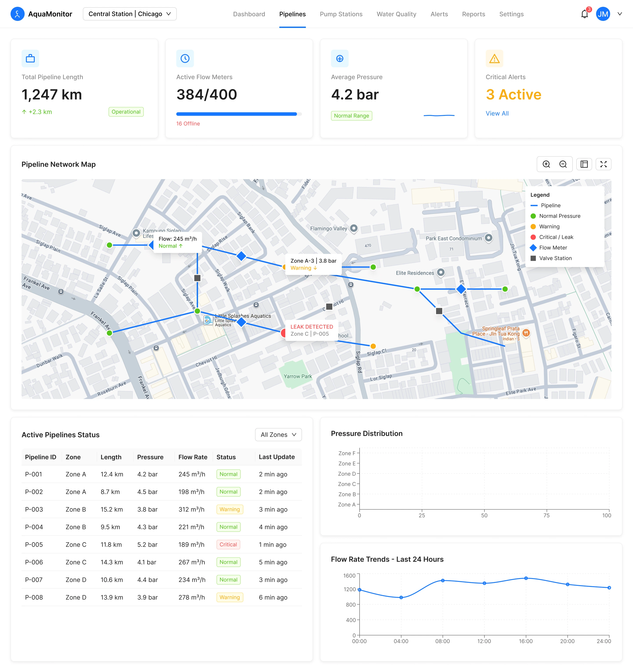633x672 pixels.
Task: Select the P-005 pipeline table row
Action: click(x=162, y=544)
